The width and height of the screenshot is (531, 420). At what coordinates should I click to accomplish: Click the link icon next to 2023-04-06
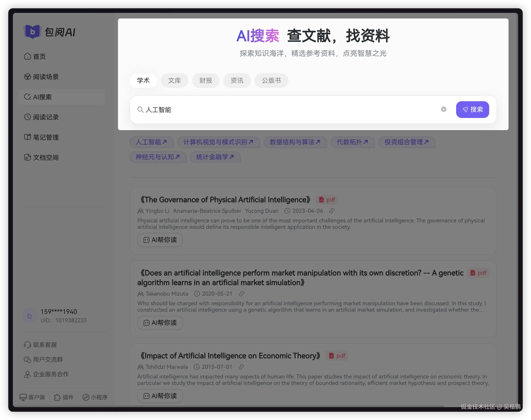(x=332, y=211)
